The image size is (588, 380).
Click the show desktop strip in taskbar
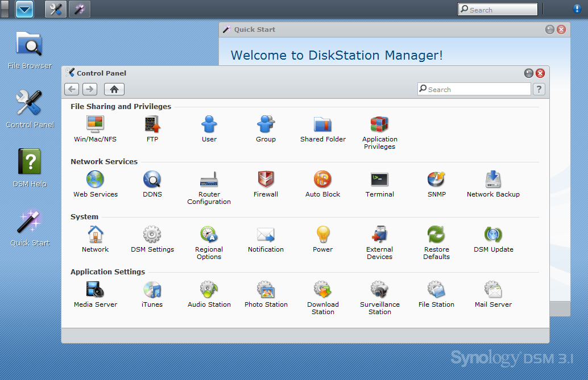pos(5,9)
